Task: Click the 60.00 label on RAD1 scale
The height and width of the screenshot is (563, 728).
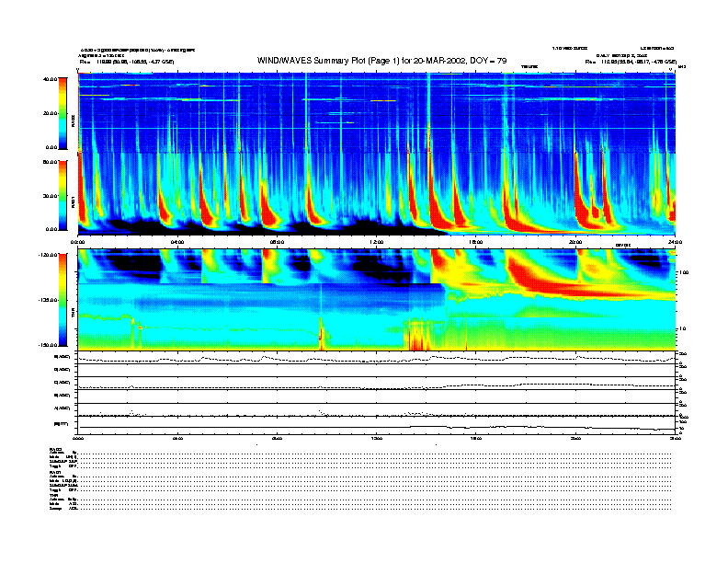Action: click(51, 162)
